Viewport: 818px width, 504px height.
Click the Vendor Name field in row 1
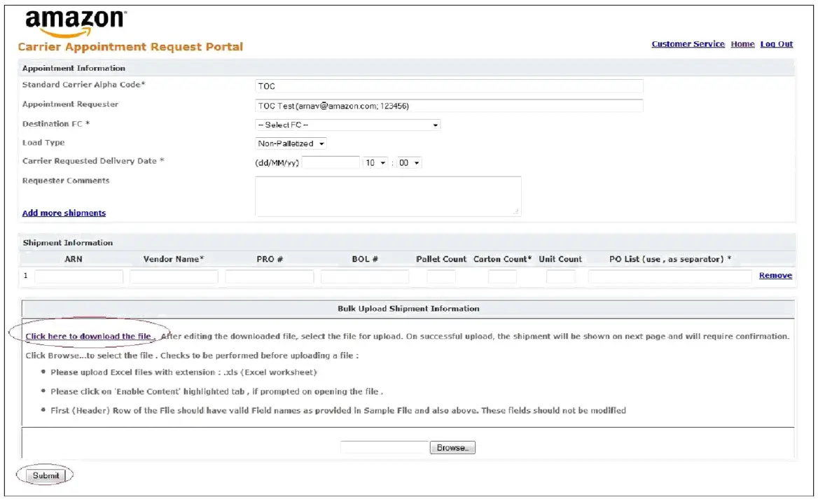[174, 275]
